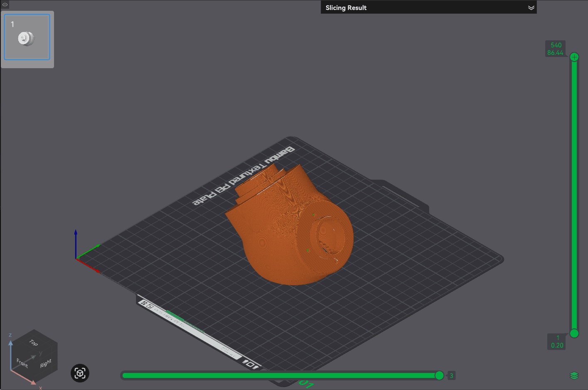
Task: Click the Front face of the navigation cube
Action: click(x=22, y=363)
